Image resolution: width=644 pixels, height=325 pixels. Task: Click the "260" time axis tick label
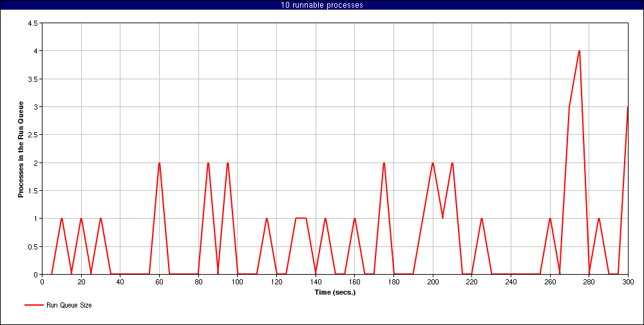tap(549, 282)
